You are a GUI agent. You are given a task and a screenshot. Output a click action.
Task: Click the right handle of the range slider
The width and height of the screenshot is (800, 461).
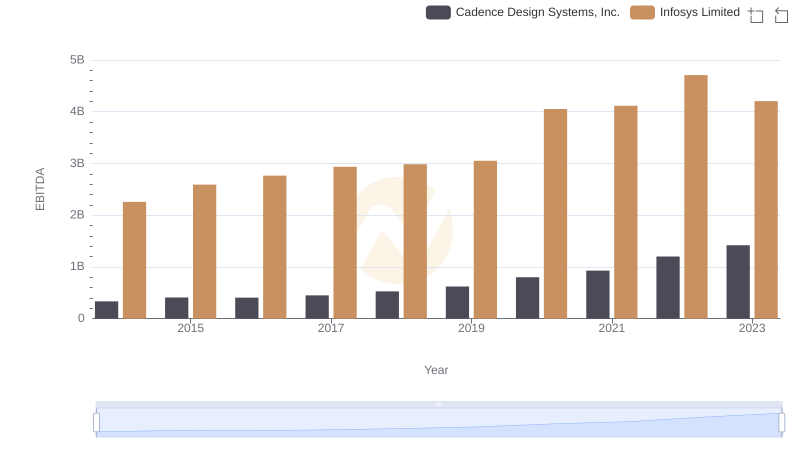click(x=781, y=423)
